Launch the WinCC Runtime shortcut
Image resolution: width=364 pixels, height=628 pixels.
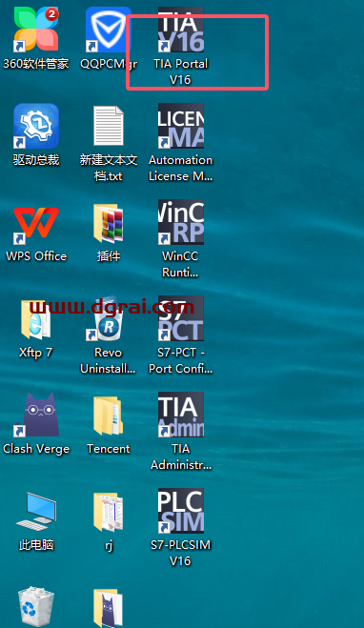tap(181, 222)
